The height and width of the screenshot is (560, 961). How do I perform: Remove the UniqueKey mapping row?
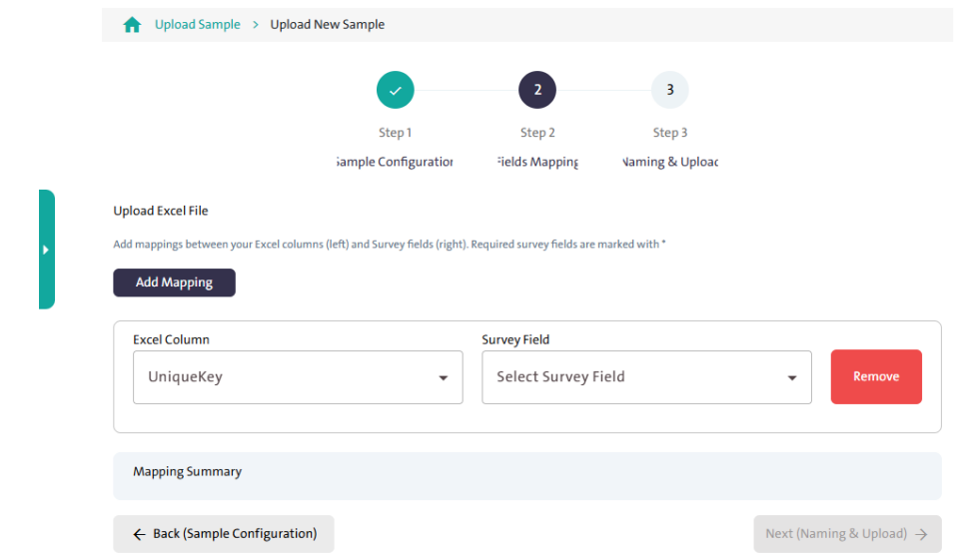click(875, 376)
